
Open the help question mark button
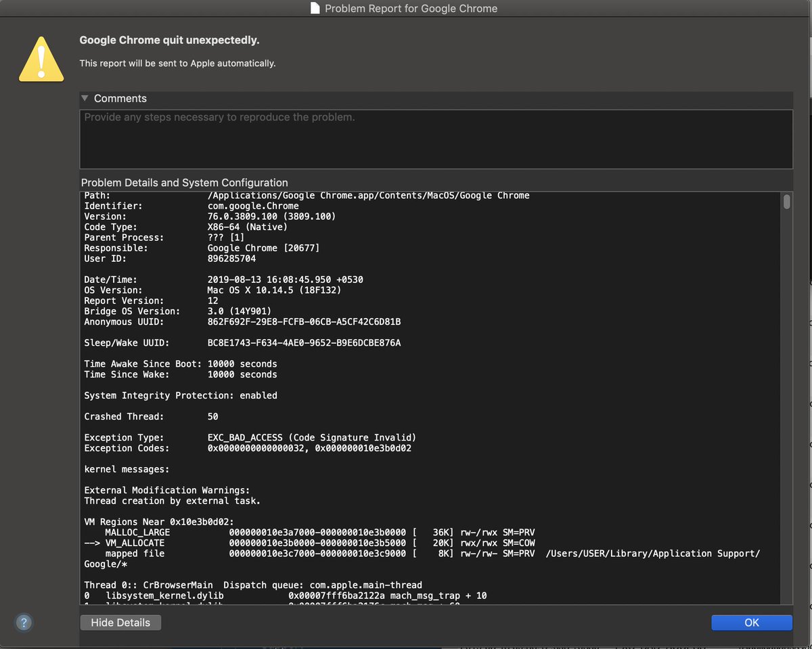[x=23, y=623]
